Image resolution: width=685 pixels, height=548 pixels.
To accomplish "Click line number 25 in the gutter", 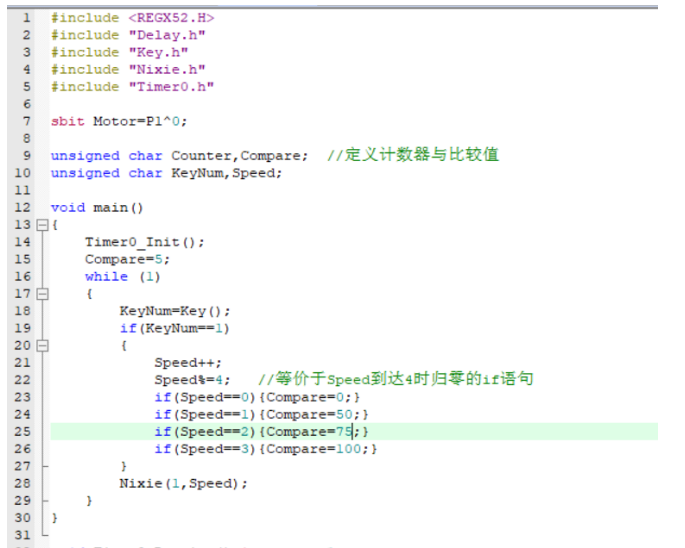I will [x=22, y=432].
